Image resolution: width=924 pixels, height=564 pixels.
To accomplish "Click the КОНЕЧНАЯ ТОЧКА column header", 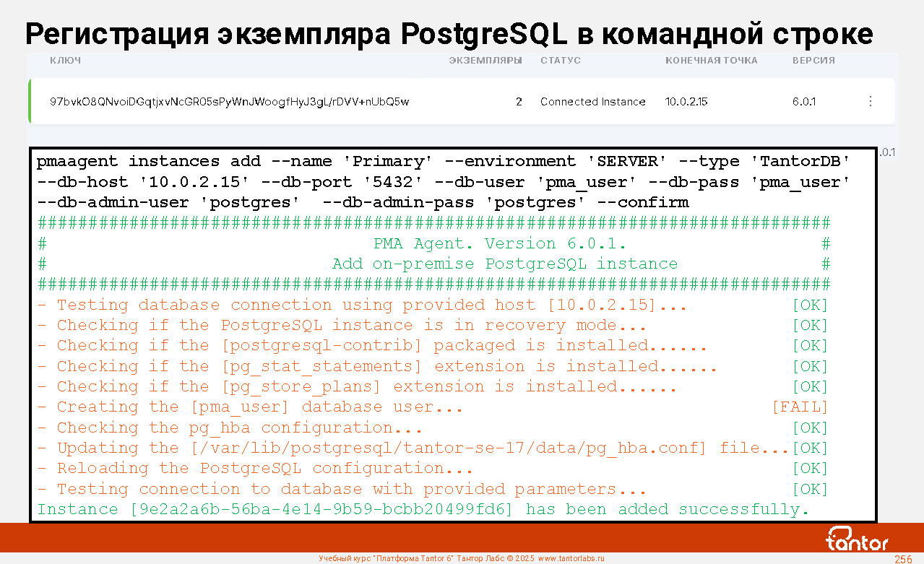I will 711,61.
